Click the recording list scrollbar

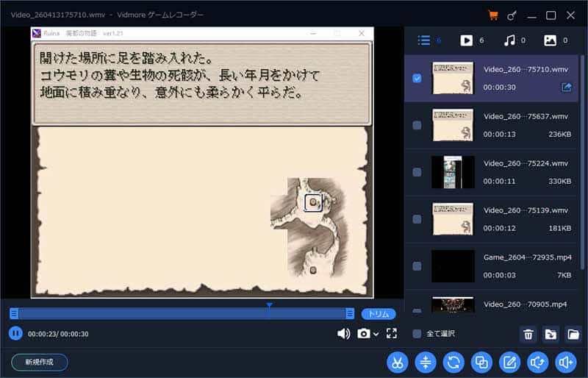click(x=582, y=161)
